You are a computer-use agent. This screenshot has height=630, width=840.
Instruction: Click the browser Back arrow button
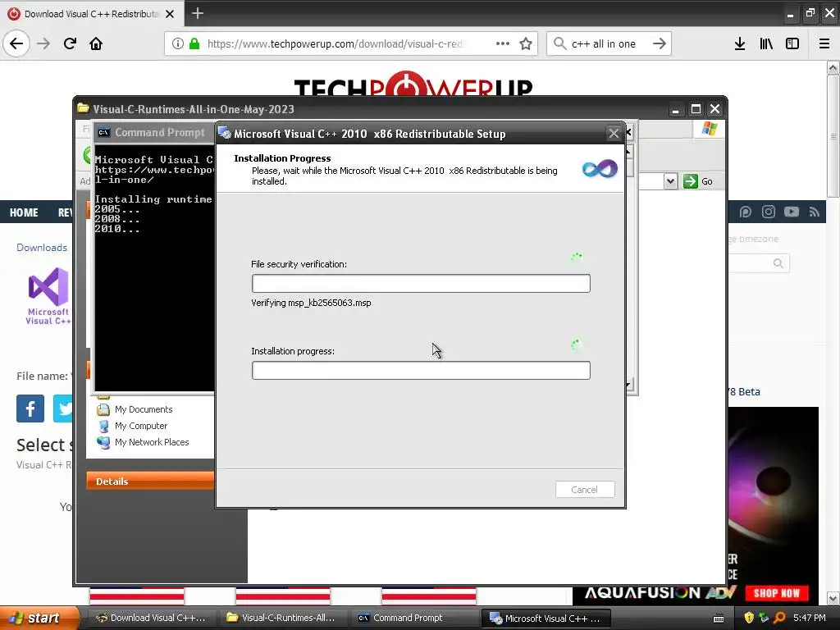click(x=16, y=43)
